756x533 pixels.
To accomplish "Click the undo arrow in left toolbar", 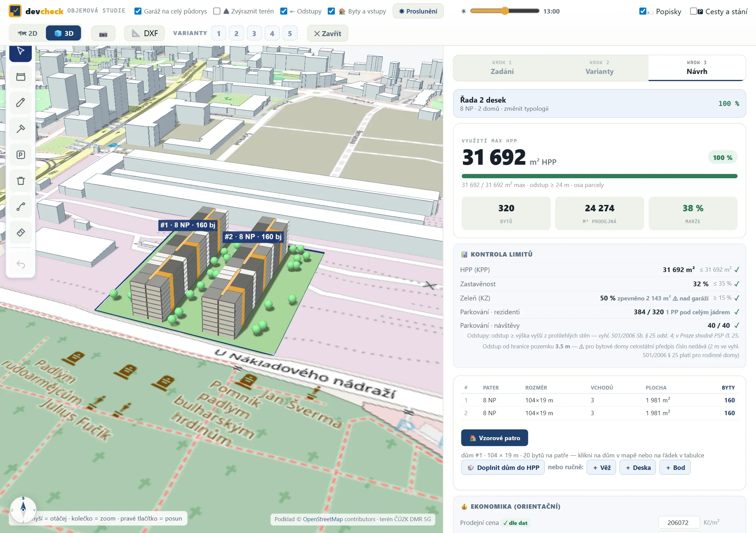I will [21, 264].
